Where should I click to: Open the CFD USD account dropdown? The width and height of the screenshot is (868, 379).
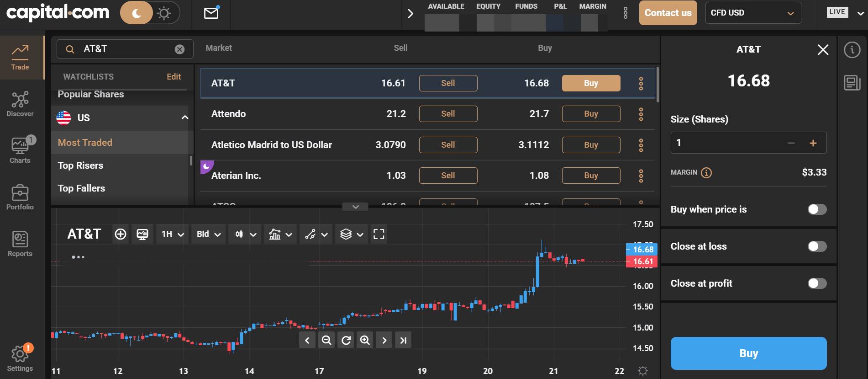[753, 13]
